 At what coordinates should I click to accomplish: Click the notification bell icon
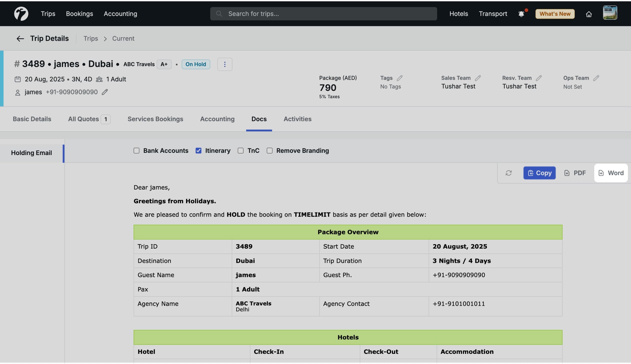click(x=521, y=14)
